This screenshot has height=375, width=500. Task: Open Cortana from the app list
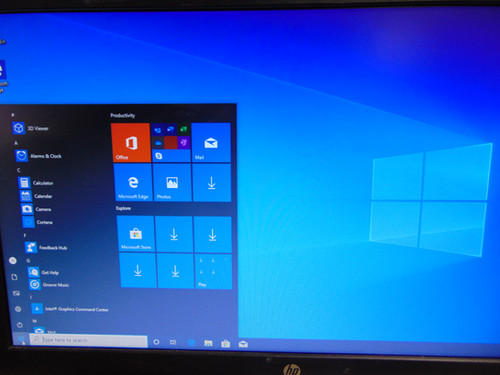(38, 222)
